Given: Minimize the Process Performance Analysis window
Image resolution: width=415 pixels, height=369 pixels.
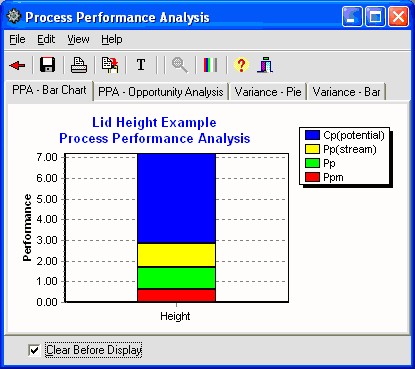Looking at the screenshot, I should 352,17.
